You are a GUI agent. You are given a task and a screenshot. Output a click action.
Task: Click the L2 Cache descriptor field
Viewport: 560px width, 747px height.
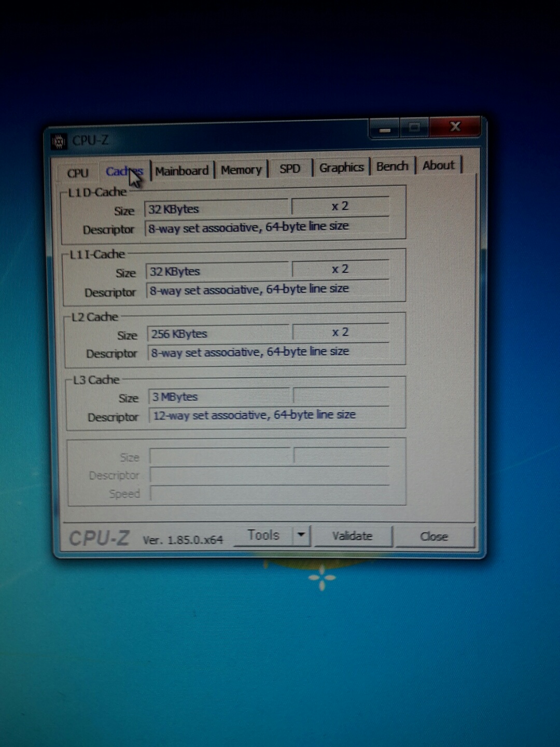[269, 352]
